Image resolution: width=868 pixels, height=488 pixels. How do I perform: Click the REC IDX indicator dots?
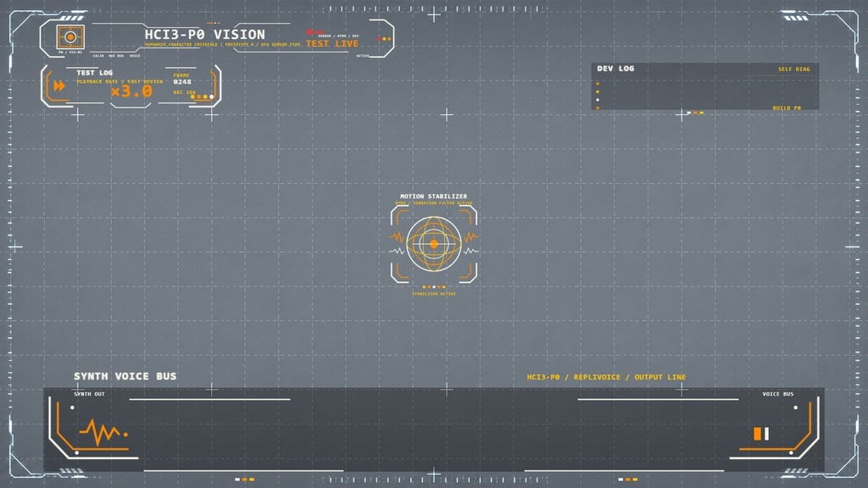(202, 97)
